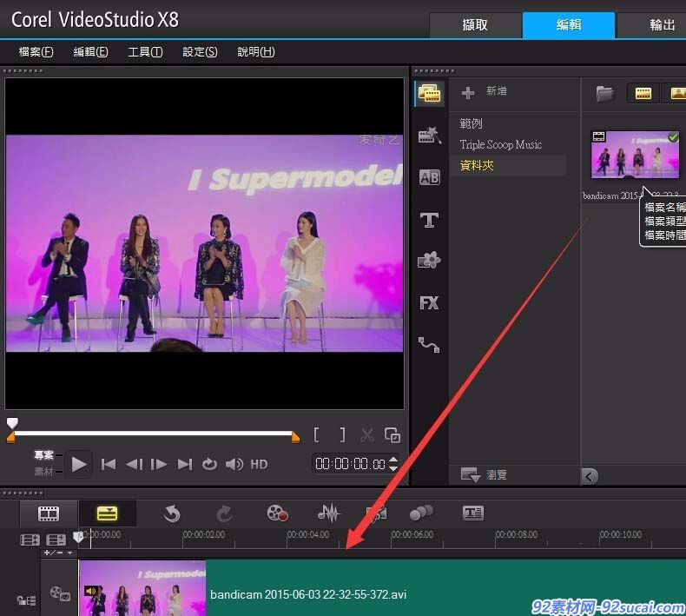This screenshot has width=686, height=616.
Task: Click the import media folder icon
Action: click(605, 93)
